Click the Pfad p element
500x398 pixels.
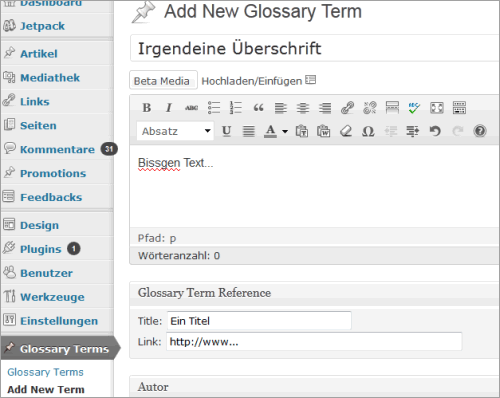173,239
